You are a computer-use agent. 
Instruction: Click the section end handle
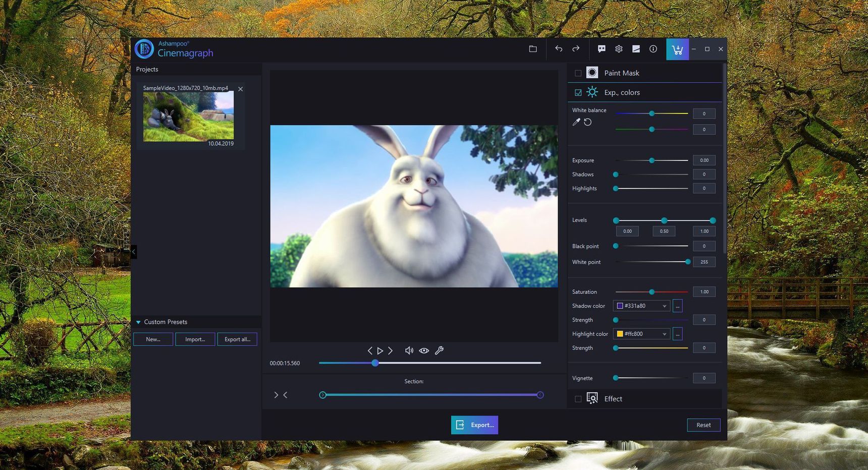(540, 395)
